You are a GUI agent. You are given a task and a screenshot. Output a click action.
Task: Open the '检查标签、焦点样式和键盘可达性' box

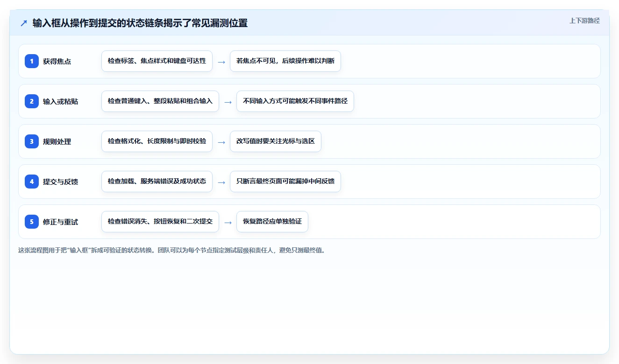(x=157, y=61)
